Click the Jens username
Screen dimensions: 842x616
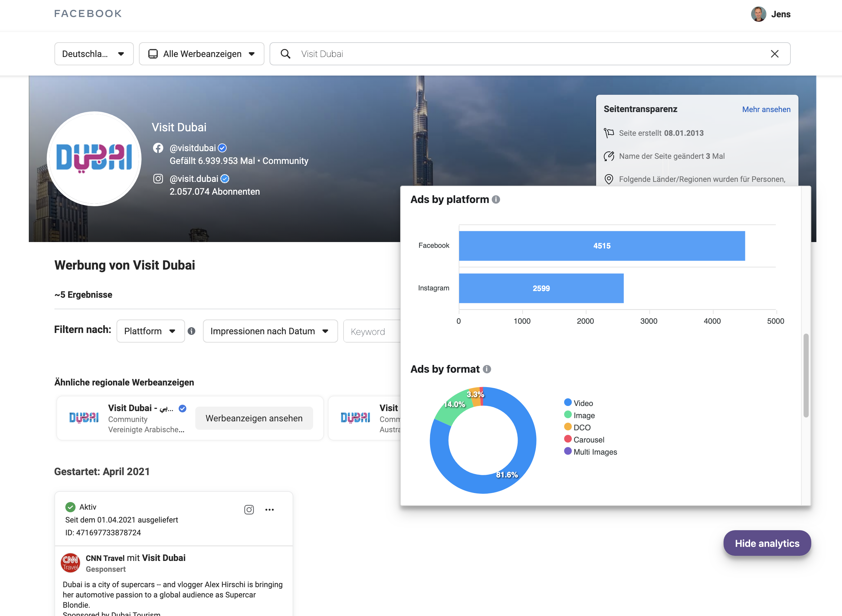pos(781,14)
